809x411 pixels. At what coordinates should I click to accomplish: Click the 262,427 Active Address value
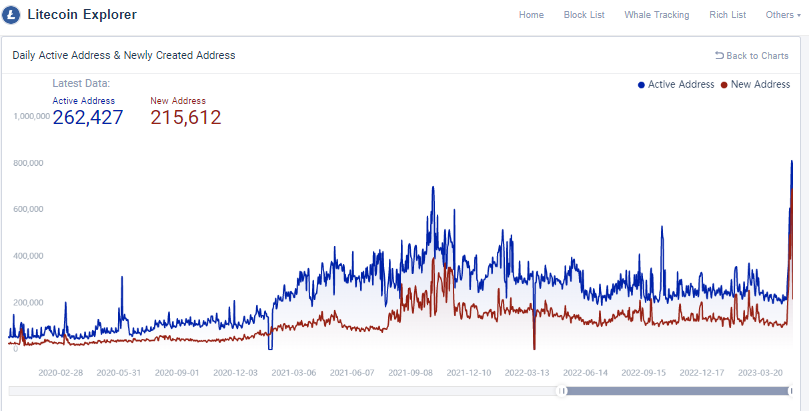pyautogui.click(x=88, y=118)
